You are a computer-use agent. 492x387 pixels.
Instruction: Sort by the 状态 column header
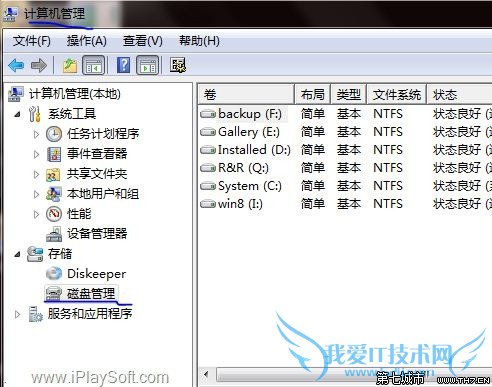pos(459,95)
